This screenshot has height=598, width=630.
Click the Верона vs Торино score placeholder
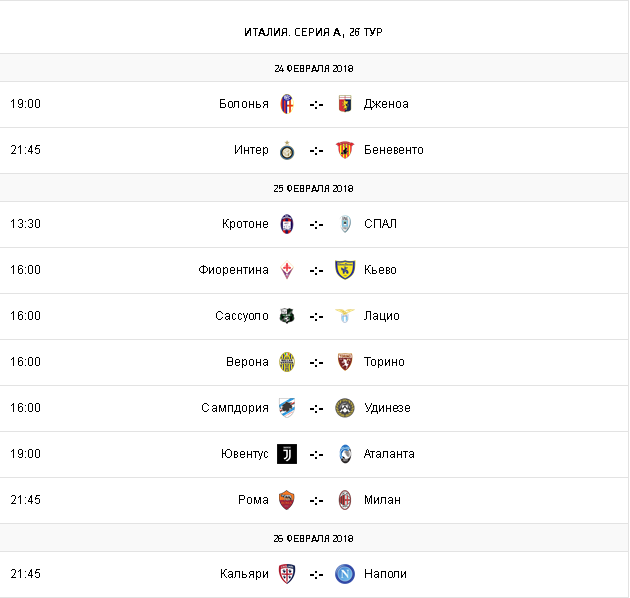point(316,362)
